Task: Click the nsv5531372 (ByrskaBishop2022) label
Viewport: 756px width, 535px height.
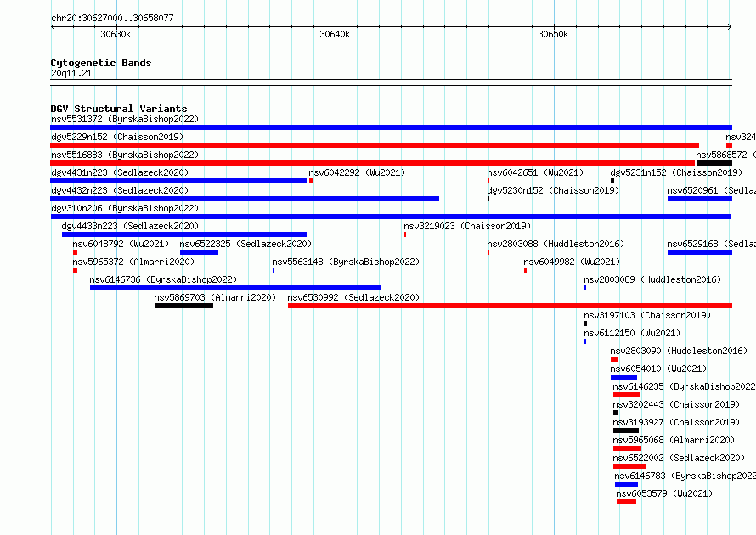Action: [125, 119]
